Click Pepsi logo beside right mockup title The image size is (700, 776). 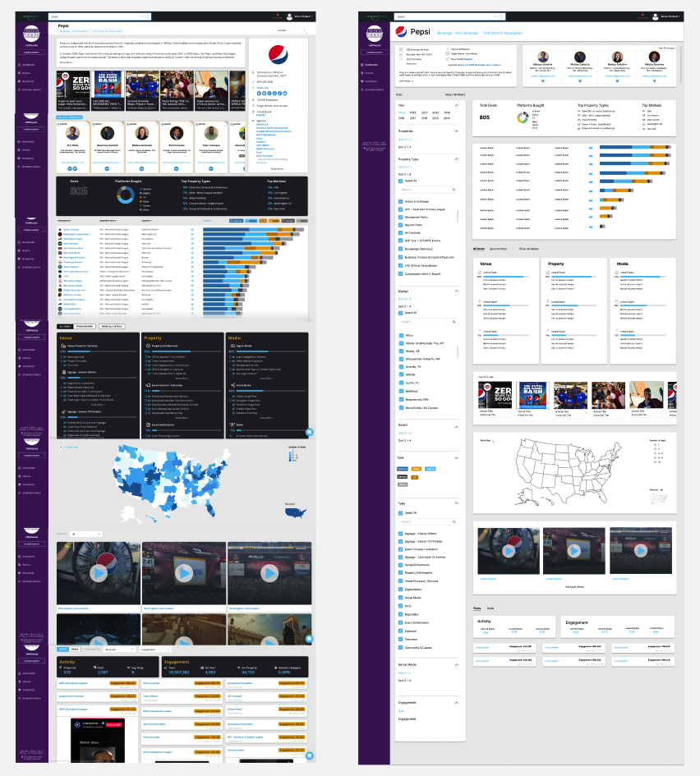pos(401,32)
